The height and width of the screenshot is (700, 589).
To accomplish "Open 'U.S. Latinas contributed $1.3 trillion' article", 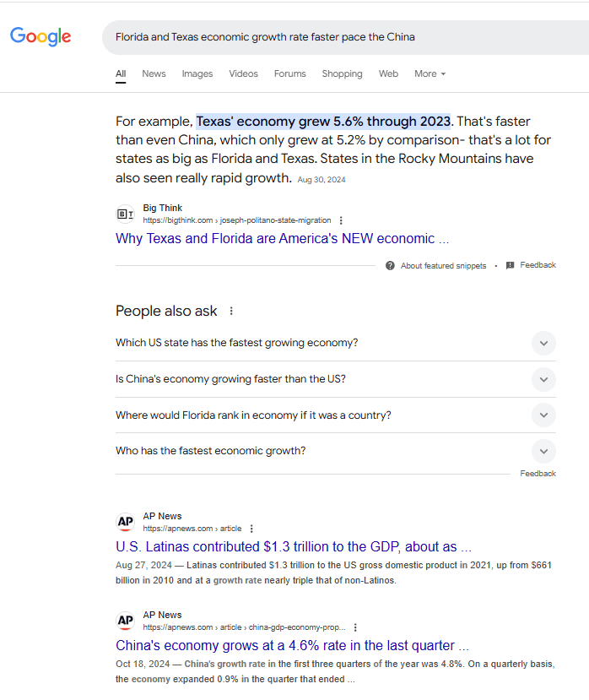I will tap(293, 547).
